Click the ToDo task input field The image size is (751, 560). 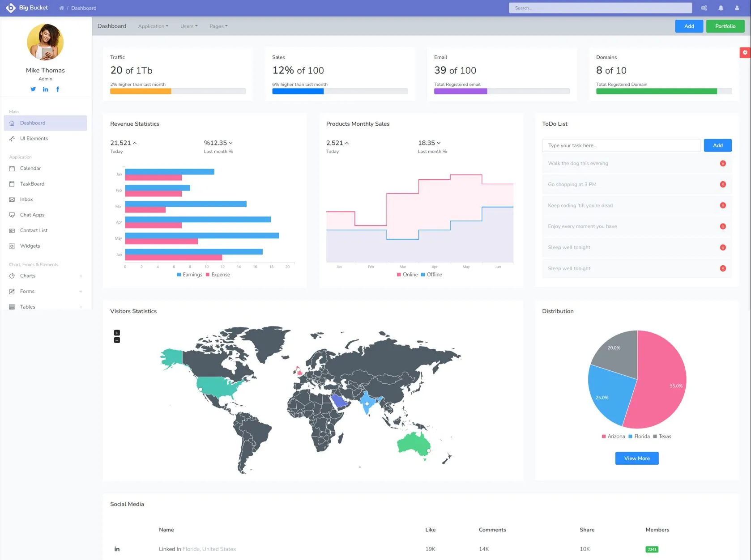[x=621, y=145]
